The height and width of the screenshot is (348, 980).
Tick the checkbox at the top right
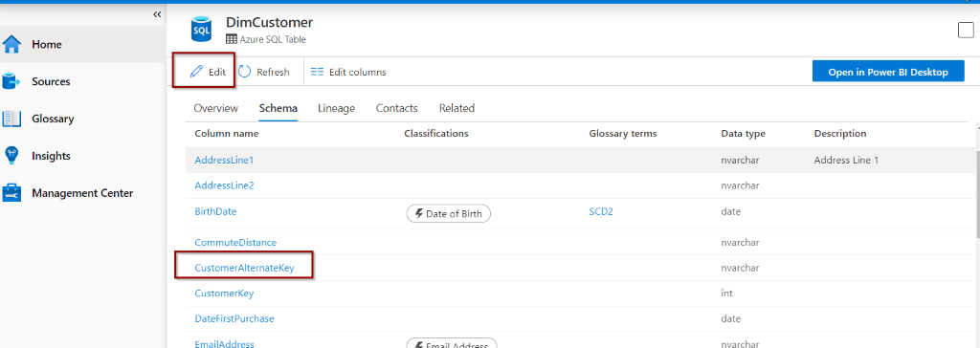tap(966, 30)
